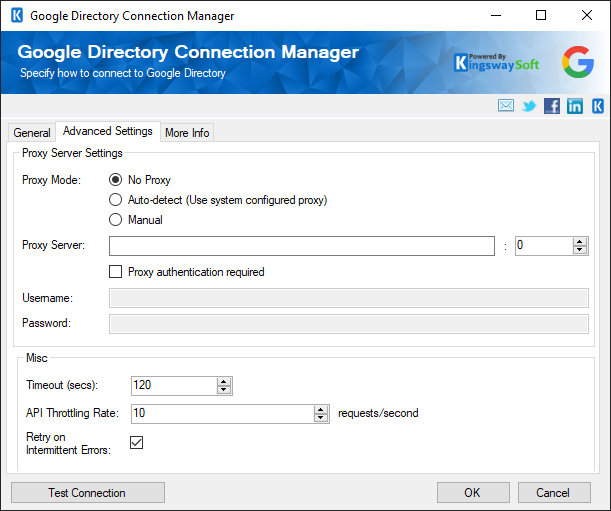Uncheck Retry on Intermittent Errors checkbox
The height and width of the screenshot is (511, 611).
pos(136,442)
